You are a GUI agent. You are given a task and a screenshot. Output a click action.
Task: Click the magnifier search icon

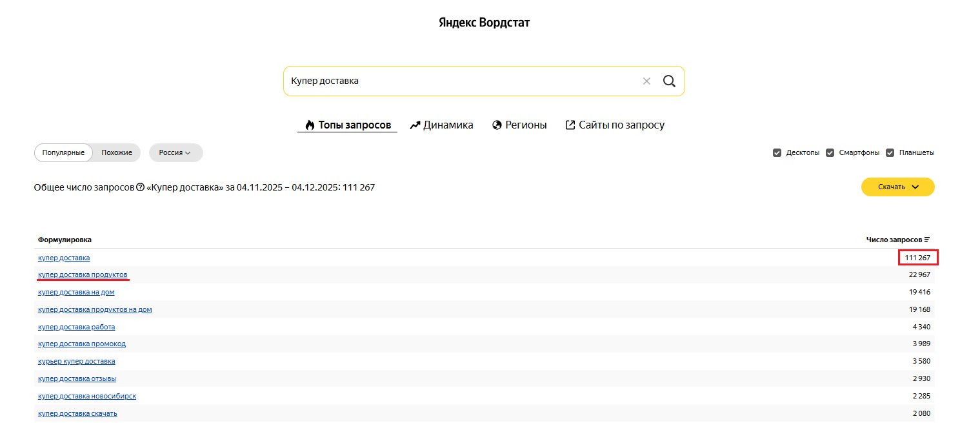(669, 81)
